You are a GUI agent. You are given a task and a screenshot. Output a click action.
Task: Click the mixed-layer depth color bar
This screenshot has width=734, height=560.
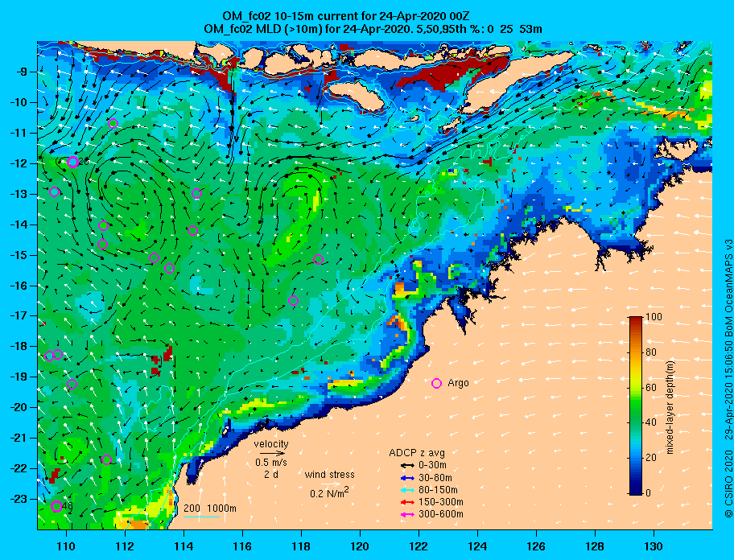(636, 406)
